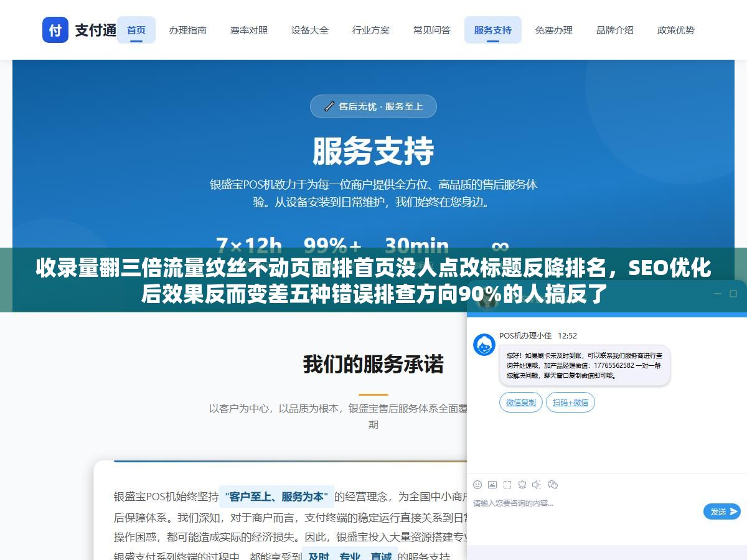Click the SEO overlay banner headline

374,280
